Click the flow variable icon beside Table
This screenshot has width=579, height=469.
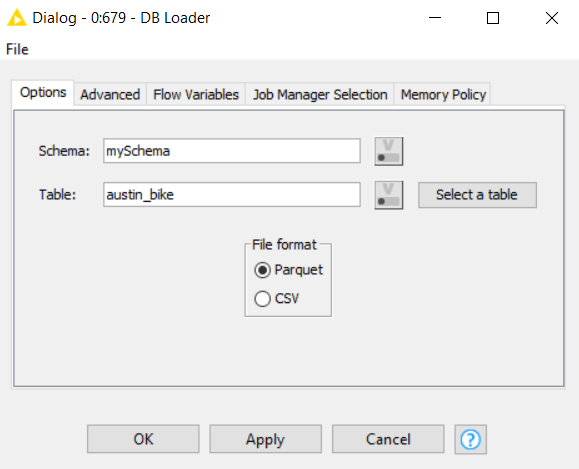point(388,195)
